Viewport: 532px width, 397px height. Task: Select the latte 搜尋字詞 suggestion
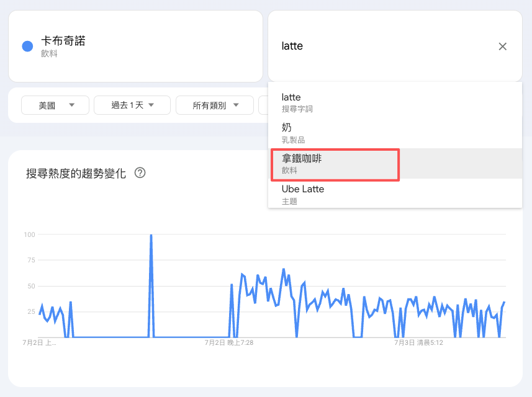(395, 102)
